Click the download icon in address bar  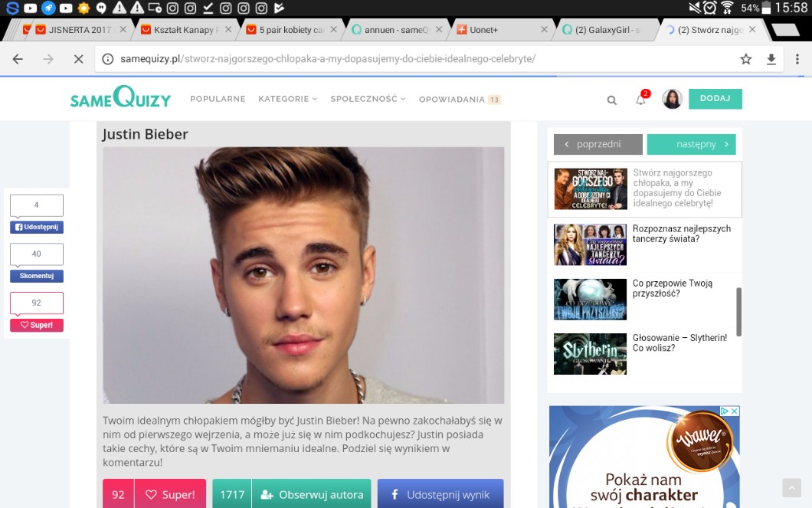pyautogui.click(x=771, y=59)
